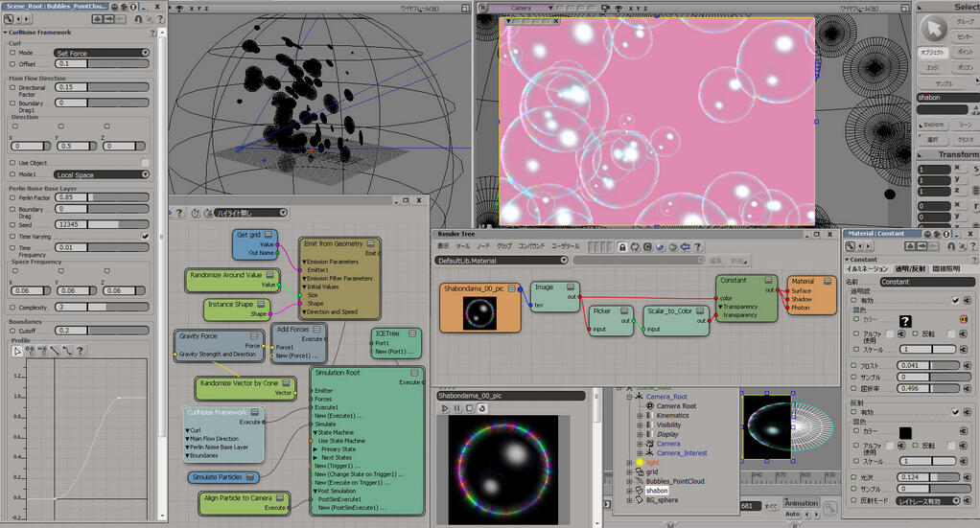Click the lock icon in Render Tree toolbar
The image size is (980, 528).
622,246
